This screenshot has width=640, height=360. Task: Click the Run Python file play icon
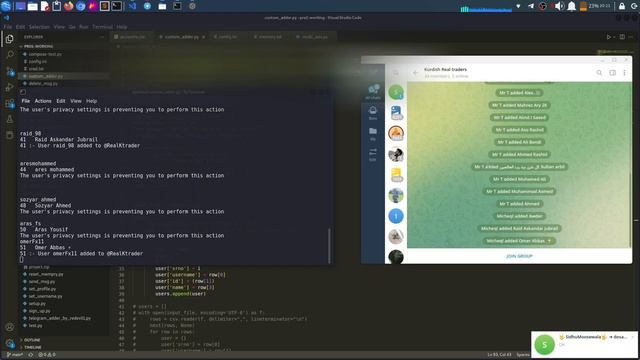click(609, 37)
